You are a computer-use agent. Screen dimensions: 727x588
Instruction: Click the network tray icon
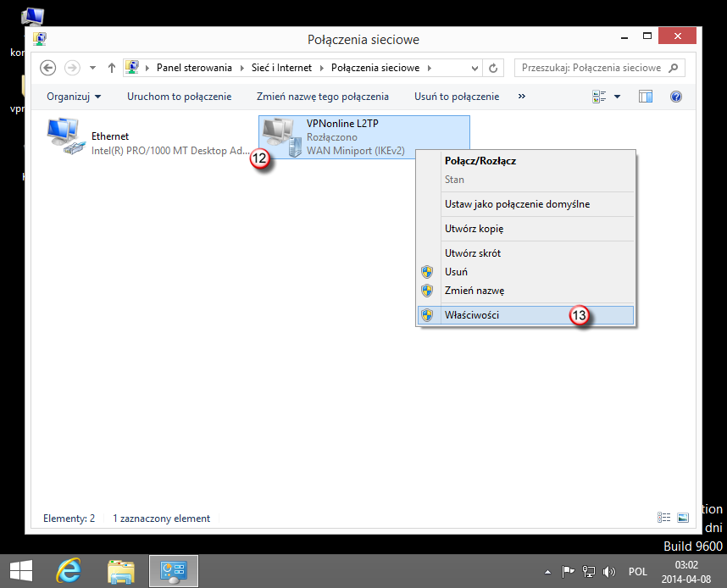(588, 572)
